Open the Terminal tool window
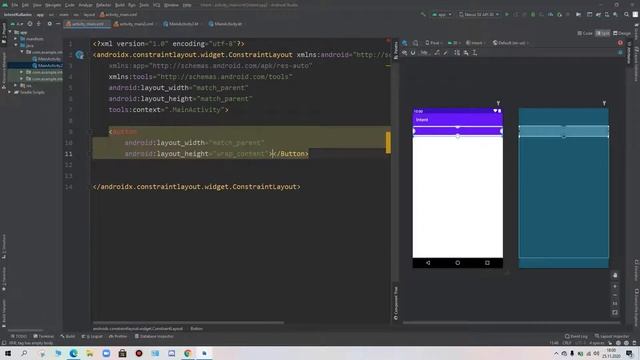This screenshot has width=640, height=360. tap(43, 336)
